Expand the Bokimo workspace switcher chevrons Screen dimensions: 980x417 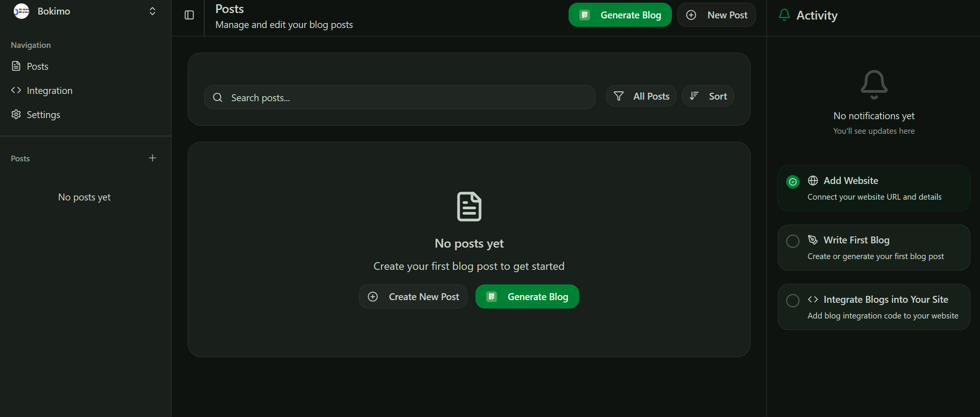(152, 11)
